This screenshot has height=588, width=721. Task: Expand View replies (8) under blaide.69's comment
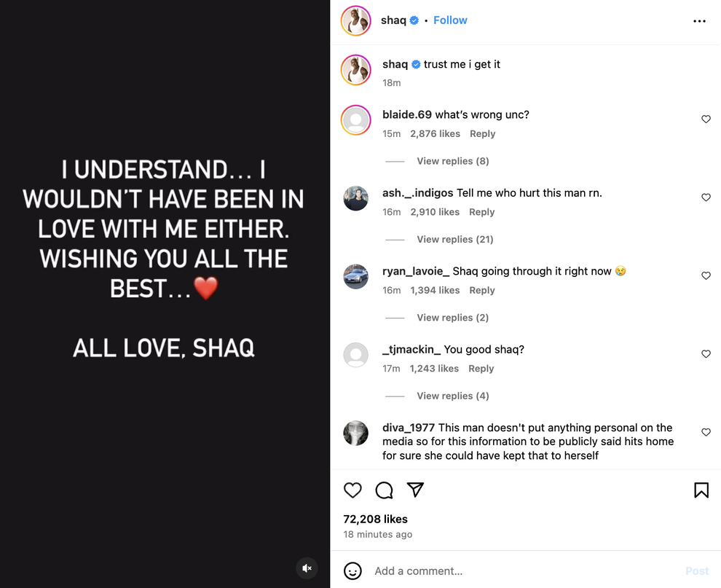click(x=452, y=160)
